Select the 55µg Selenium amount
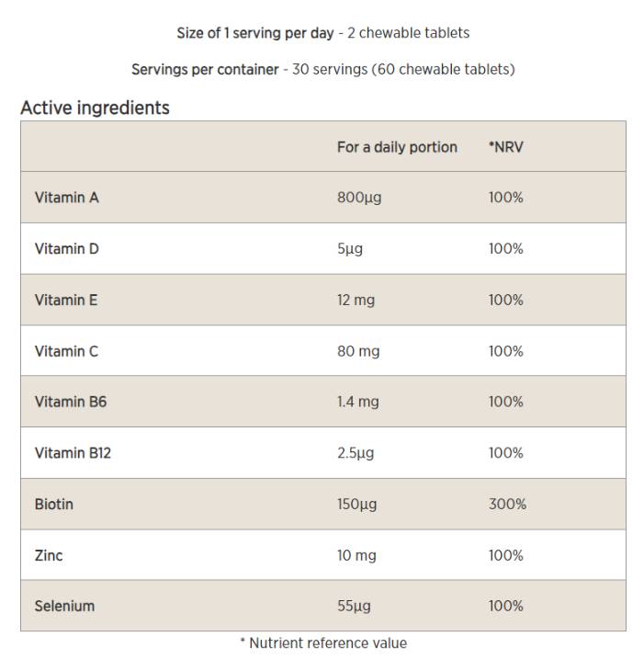This screenshot has height=659, width=644. tap(354, 606)
